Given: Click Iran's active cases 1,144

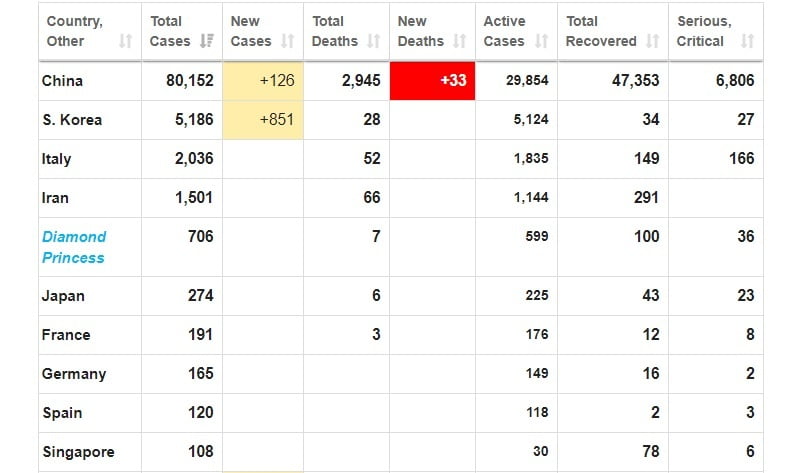Looking at the screenshot, I should [531, 198].
